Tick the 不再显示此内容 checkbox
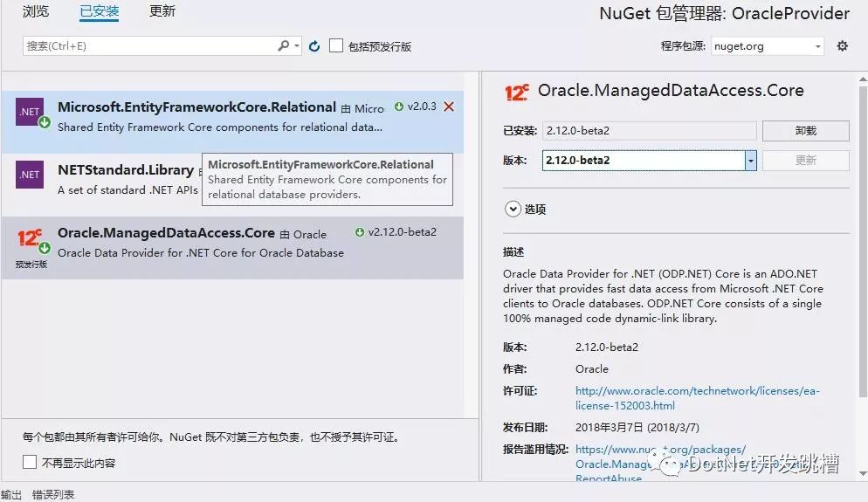This screenshot has height=502, width=868. point(30,462)
